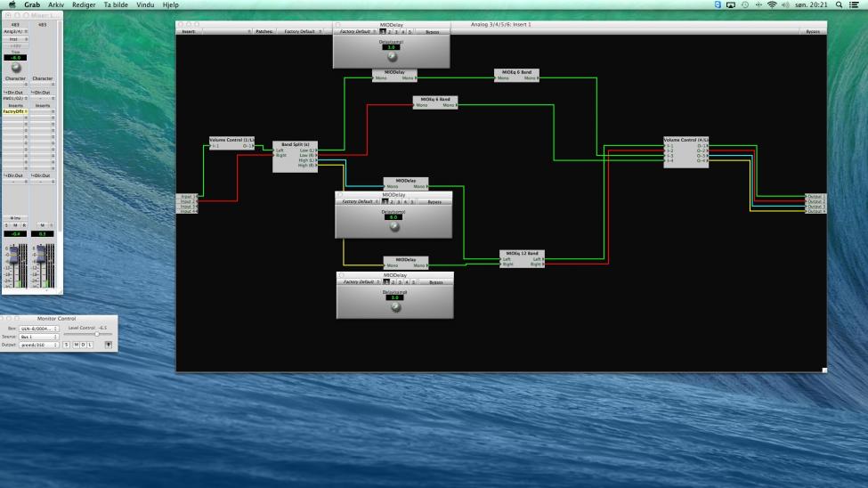Open the Grab menu

[x=31, y=5]
